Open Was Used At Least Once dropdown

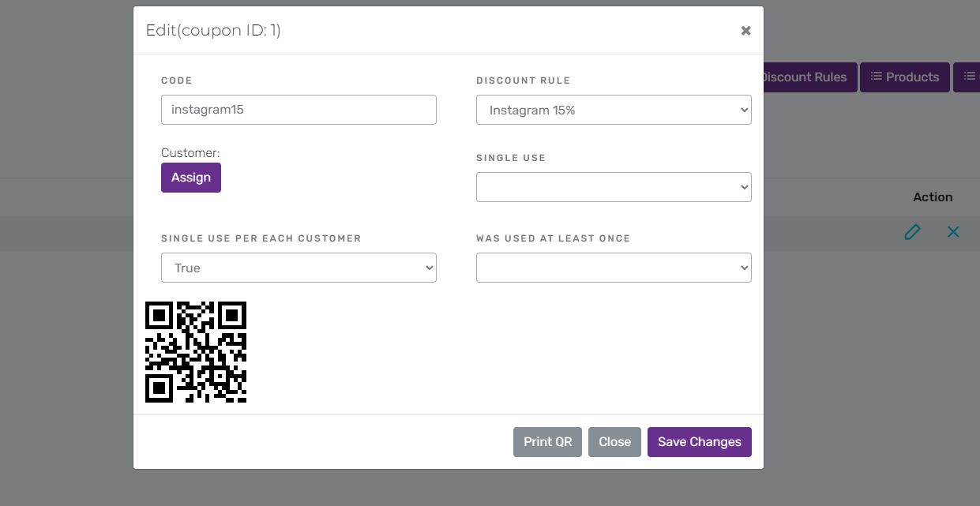(614, 268)
